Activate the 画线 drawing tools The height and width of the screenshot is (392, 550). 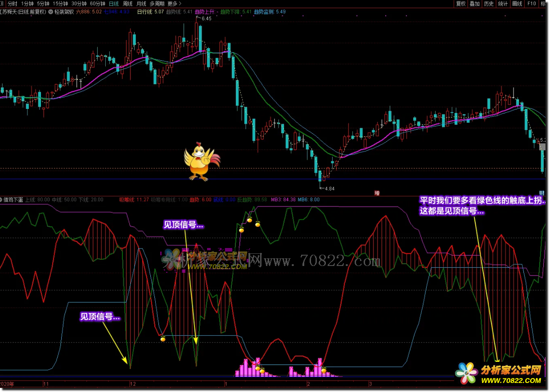pyautogui.click(x=517, y=4)
